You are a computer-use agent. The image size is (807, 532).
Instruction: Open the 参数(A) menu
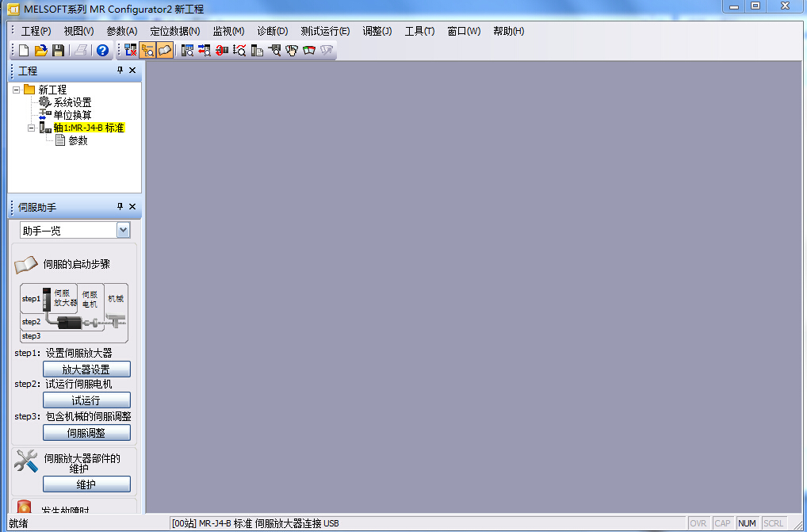click(x=121, y=31)
